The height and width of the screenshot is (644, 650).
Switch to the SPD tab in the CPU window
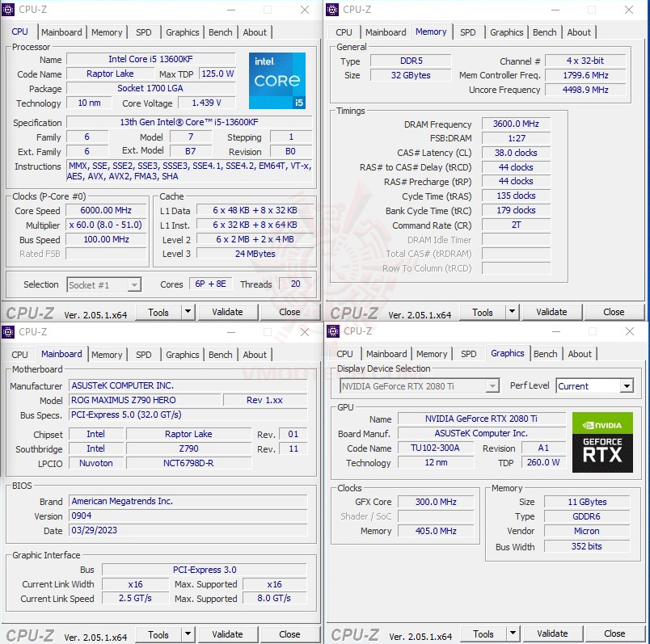143,32
